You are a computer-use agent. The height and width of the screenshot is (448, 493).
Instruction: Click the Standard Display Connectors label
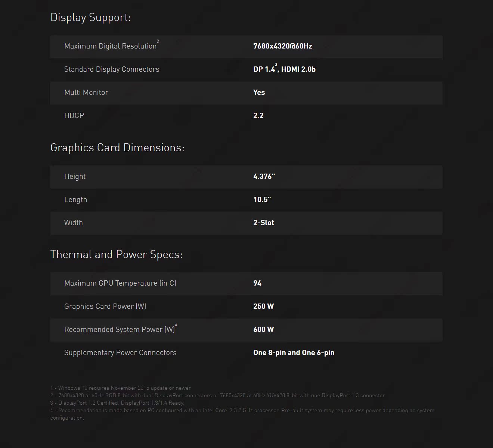[112, 69]
